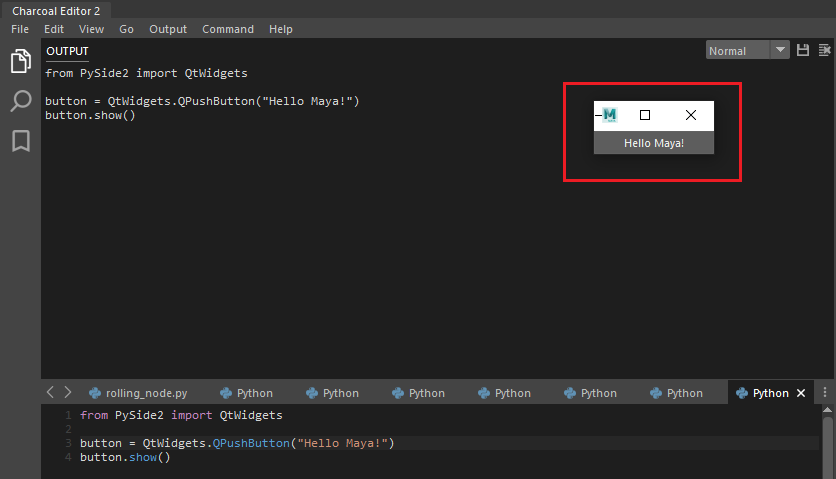Open the bookmarks sidebar icon

click(20, 141)
